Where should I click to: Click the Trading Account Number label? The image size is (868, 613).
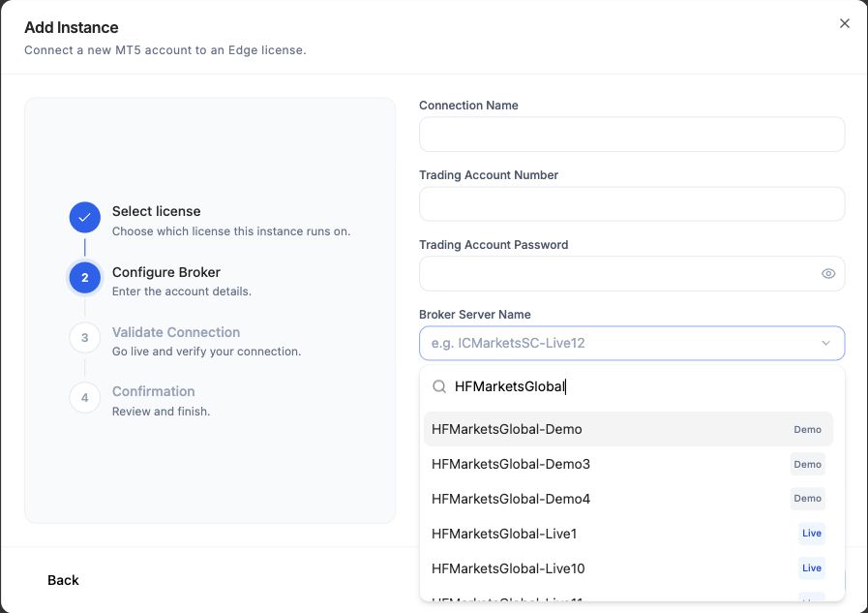point(489,175)
